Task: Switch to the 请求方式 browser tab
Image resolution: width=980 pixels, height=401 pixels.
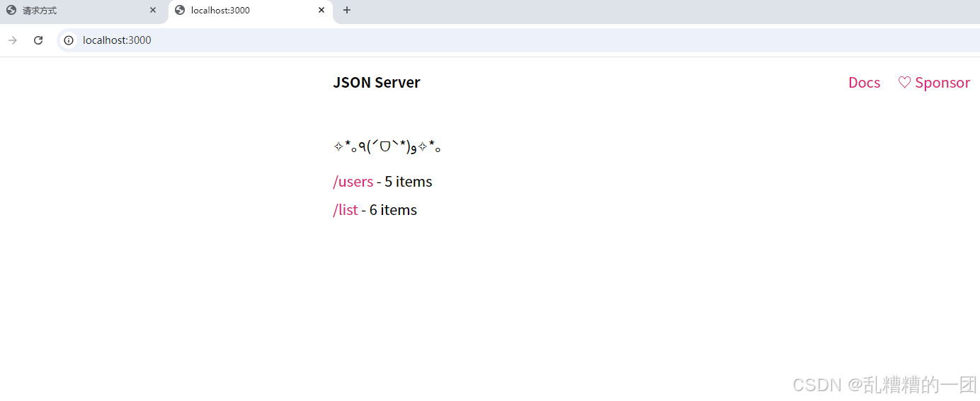Action: tap(82, 11)
